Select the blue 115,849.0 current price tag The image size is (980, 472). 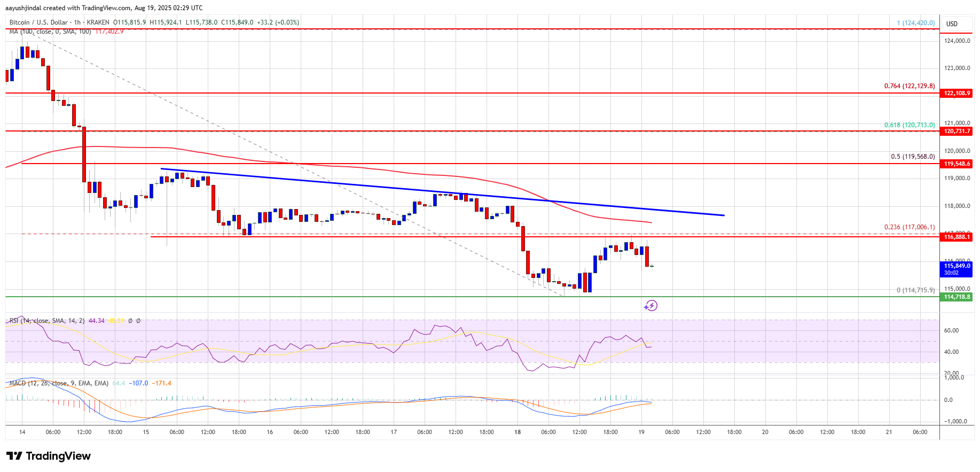point(957,269)
